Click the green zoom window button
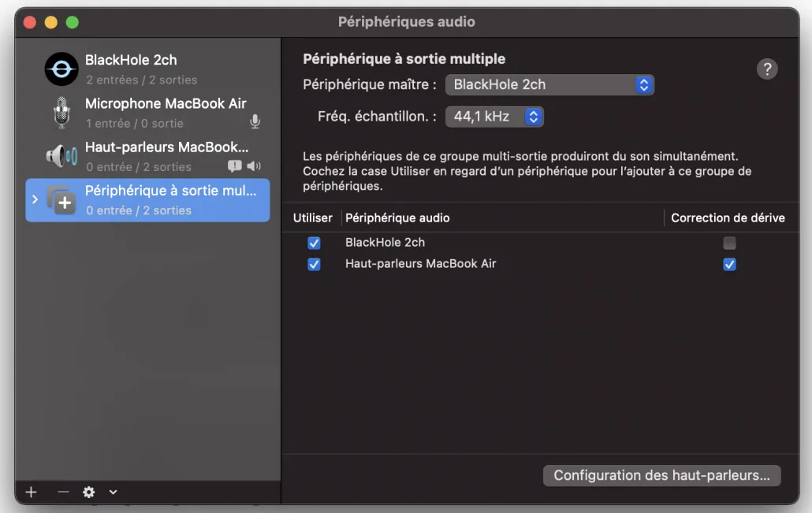This screenshot has width=812, height=513. (x=73, y=22)
